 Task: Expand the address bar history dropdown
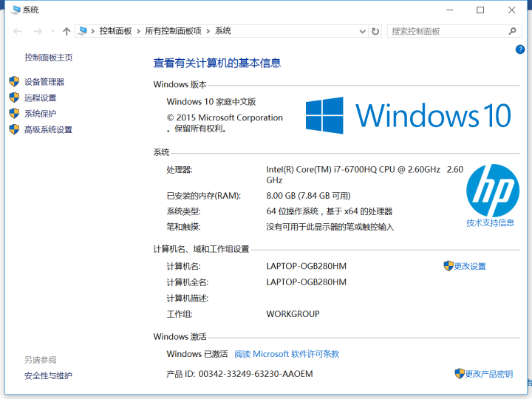[362, 31]
